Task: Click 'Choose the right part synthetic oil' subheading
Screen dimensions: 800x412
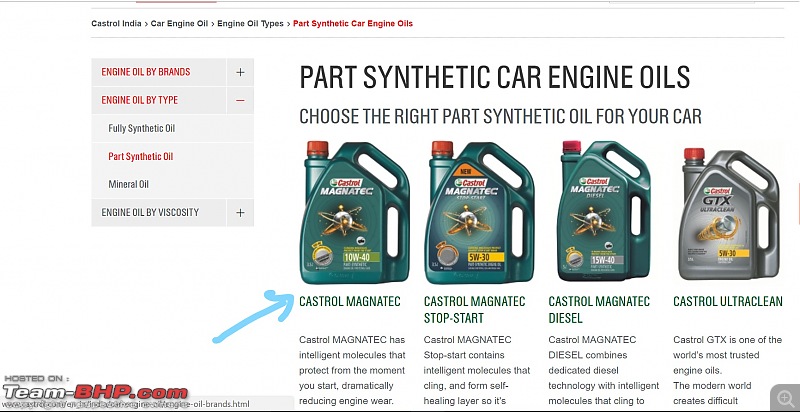Action: pos(500,117)
